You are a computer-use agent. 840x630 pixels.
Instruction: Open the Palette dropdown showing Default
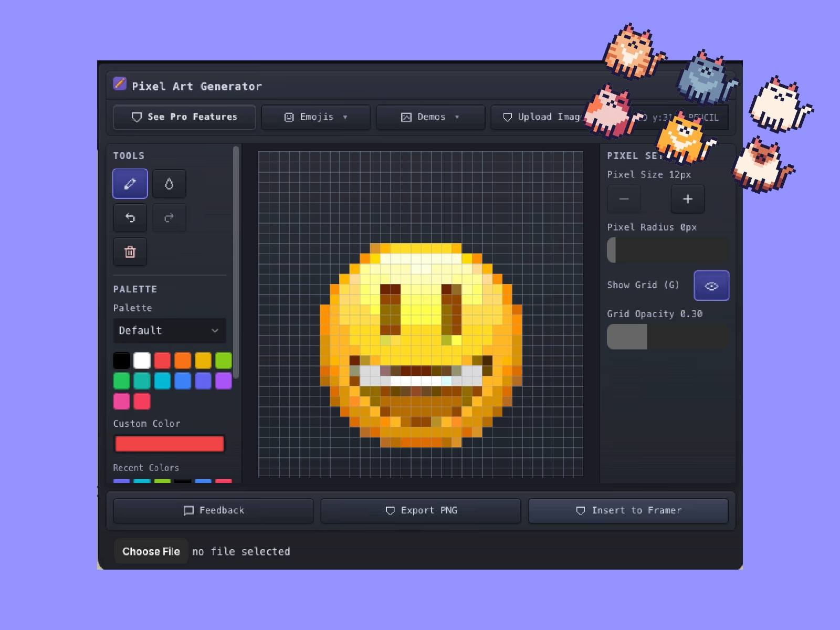pyautogui.click(x=169, y=331)
